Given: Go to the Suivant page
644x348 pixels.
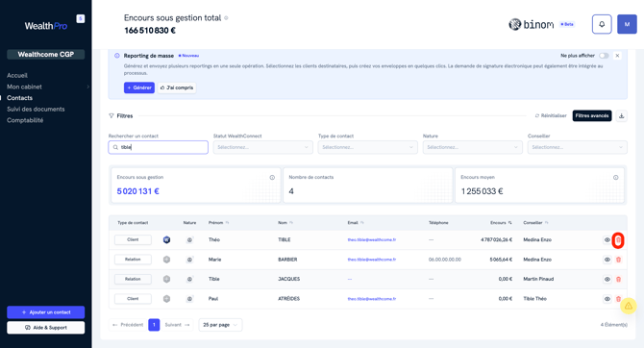Looking at the screenshot, I should (178, 325).
